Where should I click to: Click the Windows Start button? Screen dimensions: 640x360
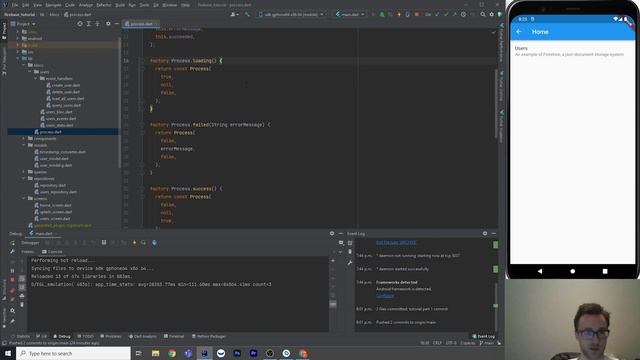[8, 353]
